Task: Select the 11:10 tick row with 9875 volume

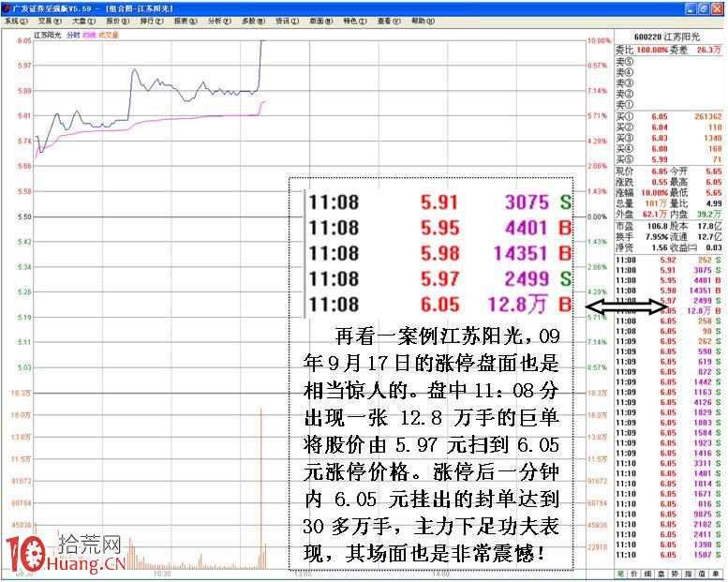Action: pyautogui.click(x=669, y=515)
